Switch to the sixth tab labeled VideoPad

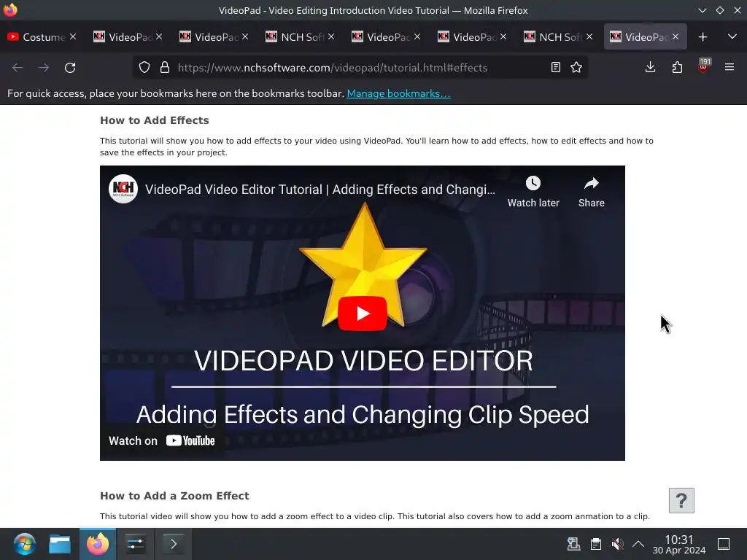468,36
